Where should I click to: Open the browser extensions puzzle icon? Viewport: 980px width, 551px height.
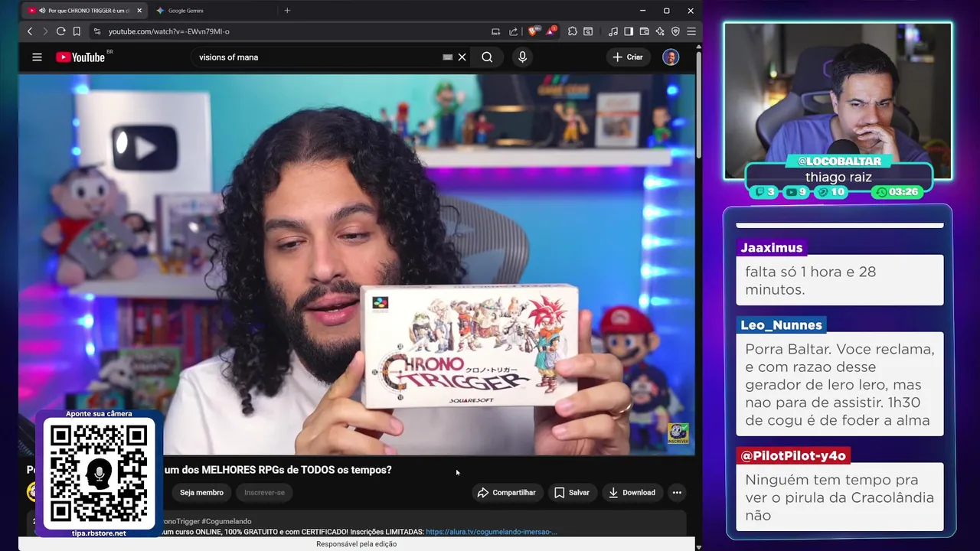[573, 31]
